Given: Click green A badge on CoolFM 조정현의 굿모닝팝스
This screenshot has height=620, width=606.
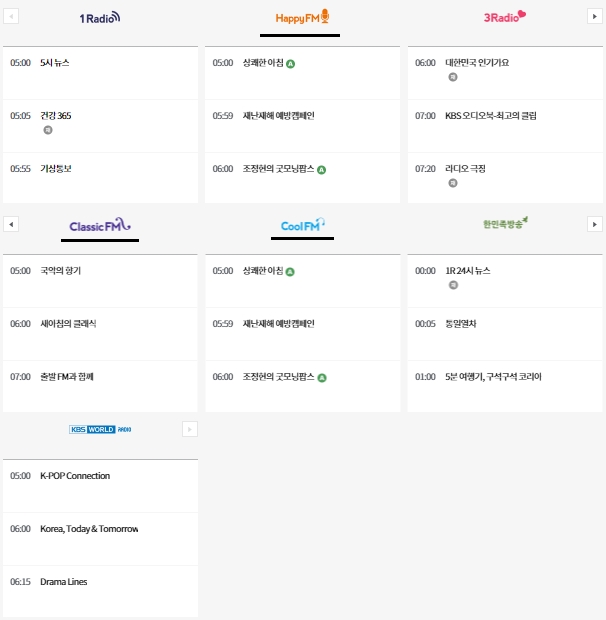Looking at the screenshot, I should tap(322, 378).
